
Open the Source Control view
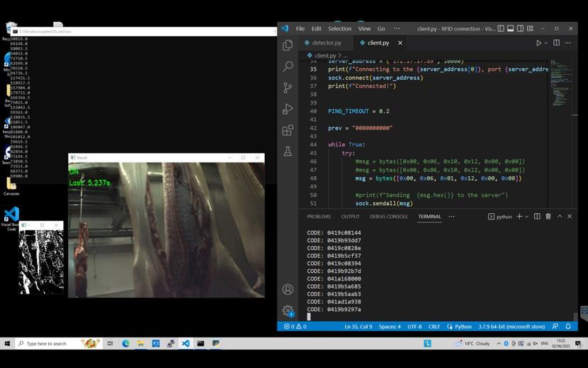288,88
